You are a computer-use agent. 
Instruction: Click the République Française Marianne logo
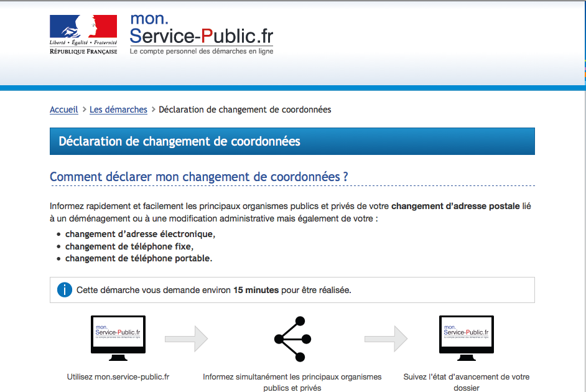coord(83,35)
